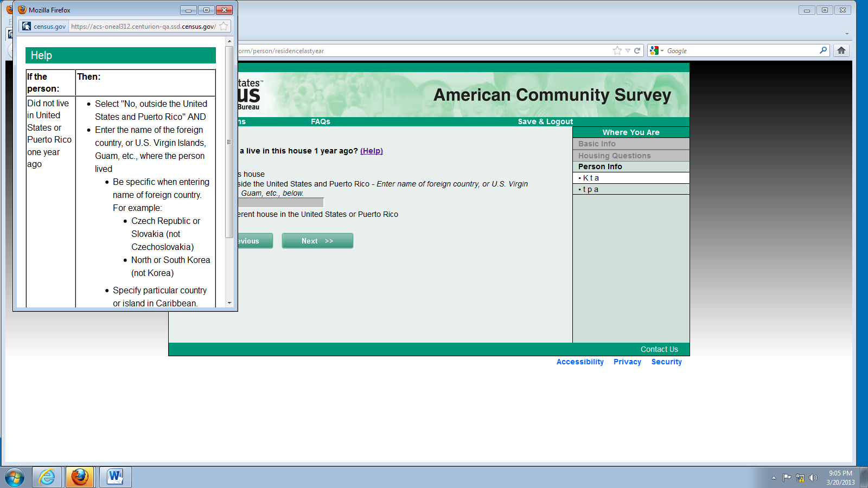Show hidden system tray icons
Viewport: 868px width, 488px height.
click(x=774, y=478)
